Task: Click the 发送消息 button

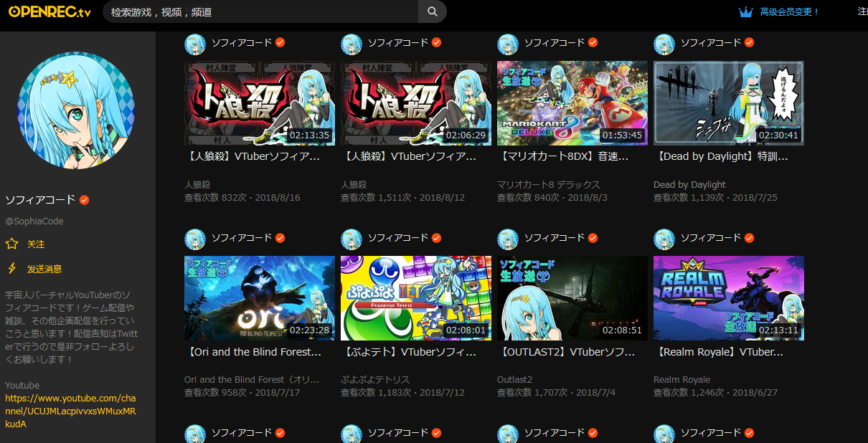Action: tap(44, 269)
